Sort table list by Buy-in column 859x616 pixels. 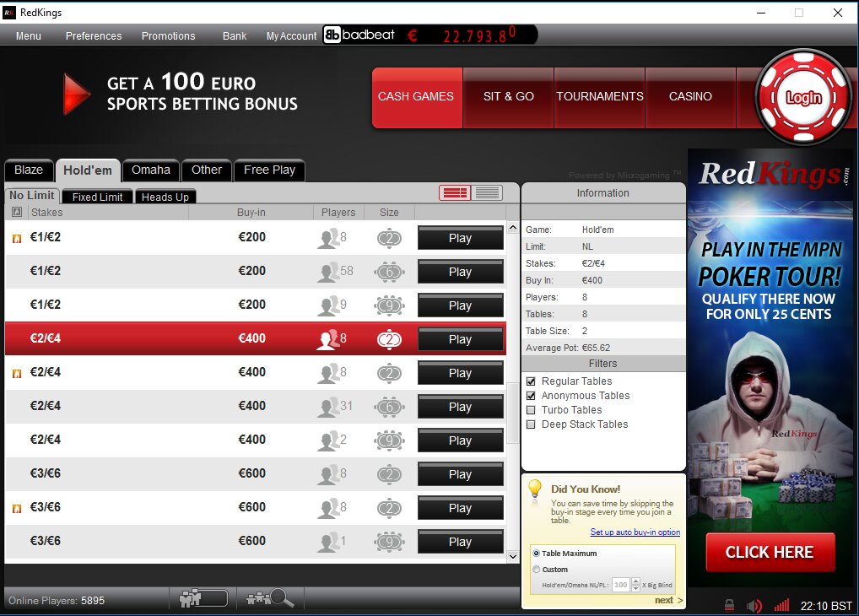(x=251, y=212)
